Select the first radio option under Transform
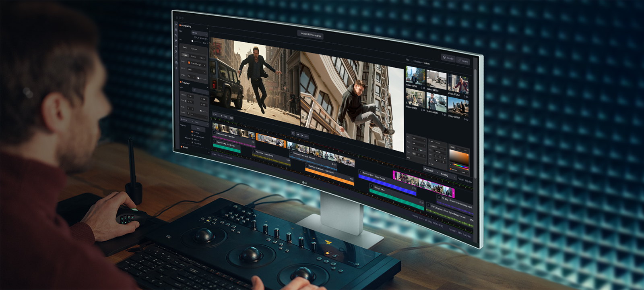The image size is (644, 290). pos(192,132)
